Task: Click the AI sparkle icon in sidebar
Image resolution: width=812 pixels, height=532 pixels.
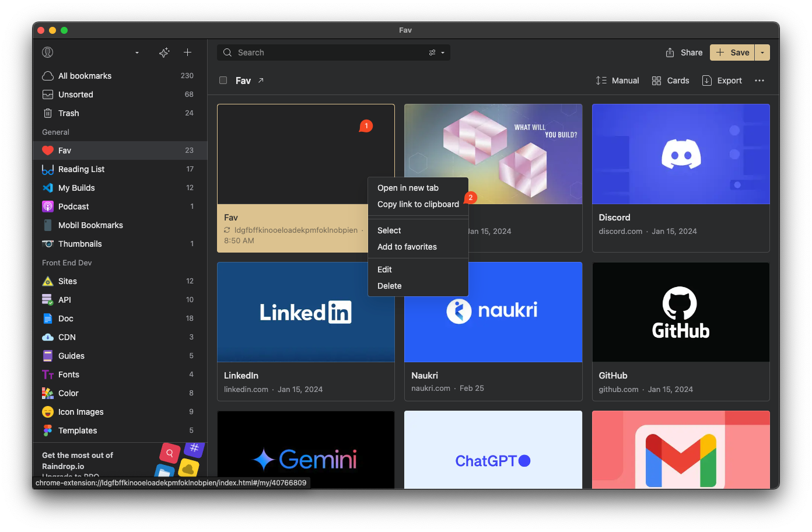Action: point(164,52)
